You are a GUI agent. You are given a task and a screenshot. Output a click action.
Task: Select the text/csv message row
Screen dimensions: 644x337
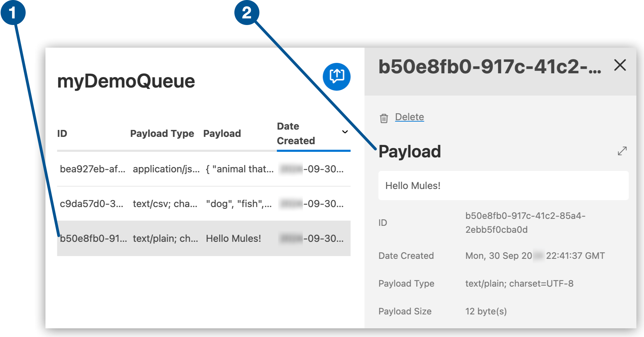(203, 204)
